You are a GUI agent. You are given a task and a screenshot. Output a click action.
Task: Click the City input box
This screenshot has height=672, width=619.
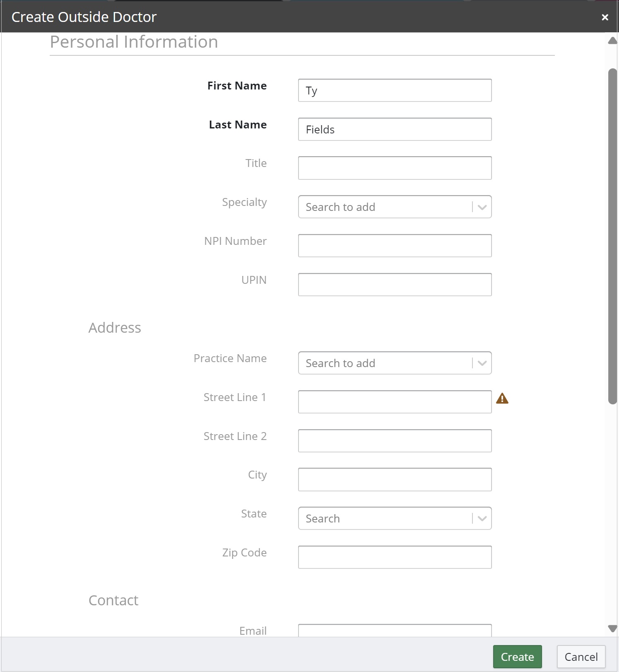395,480
